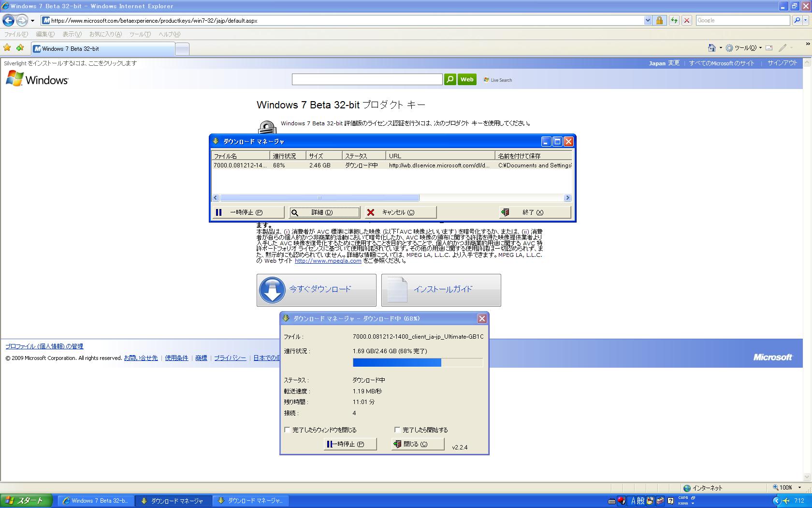Open the すべてのMicrosoftのサイト link
The width and height of the screenshot is (812, 508).
coord(722,63)
